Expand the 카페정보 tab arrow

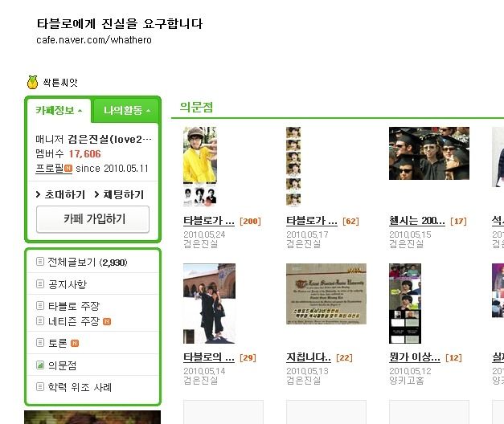[x=80, y=111]
